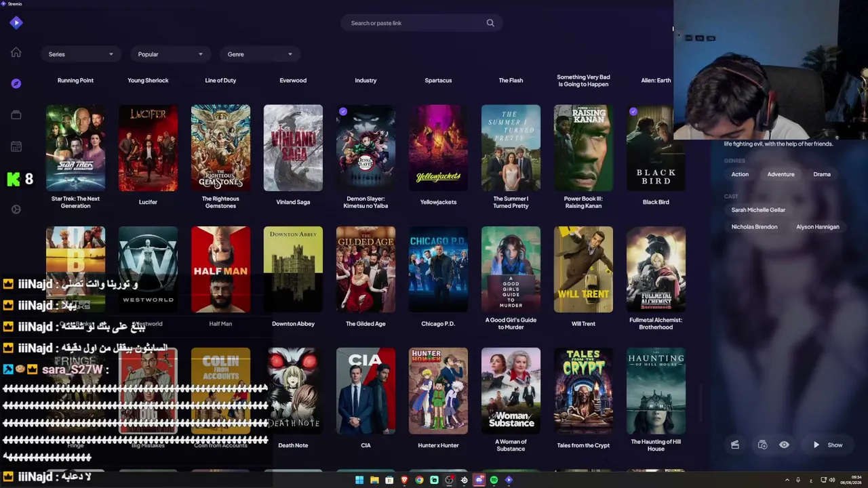868x488 pixels.
Task: Open the Chicago P.D. poster
Action: pyautogui.click(x=438, y=270)
